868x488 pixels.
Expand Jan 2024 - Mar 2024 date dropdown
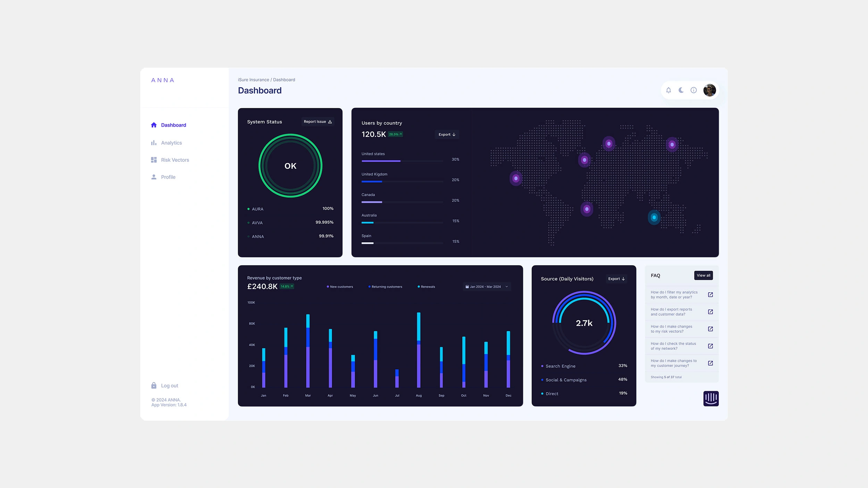[487, 287]
